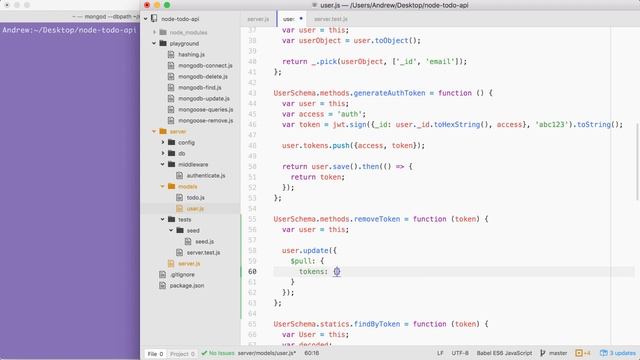Click the db folder icon

click(x=171, y=153)
